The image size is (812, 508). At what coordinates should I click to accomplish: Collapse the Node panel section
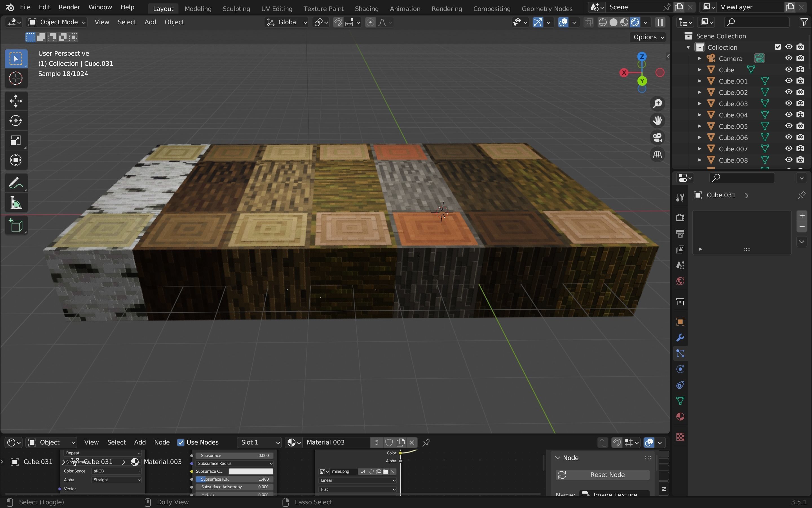tap(558, 457)
